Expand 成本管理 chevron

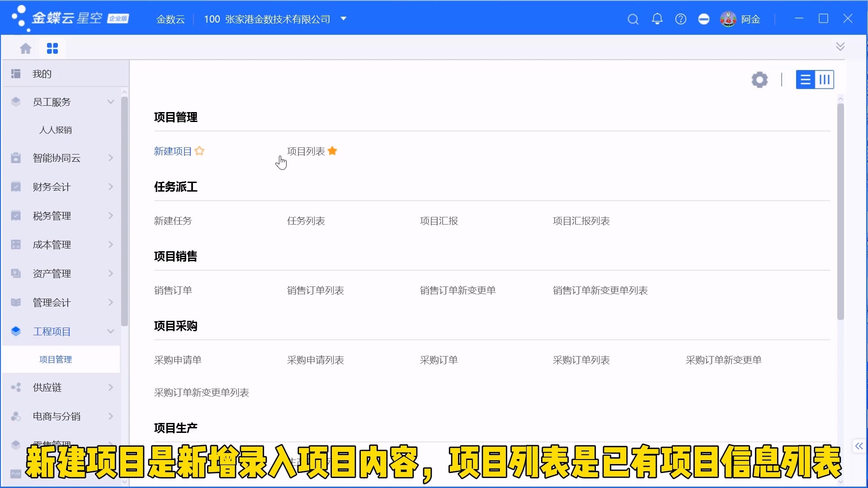point(111,245)
